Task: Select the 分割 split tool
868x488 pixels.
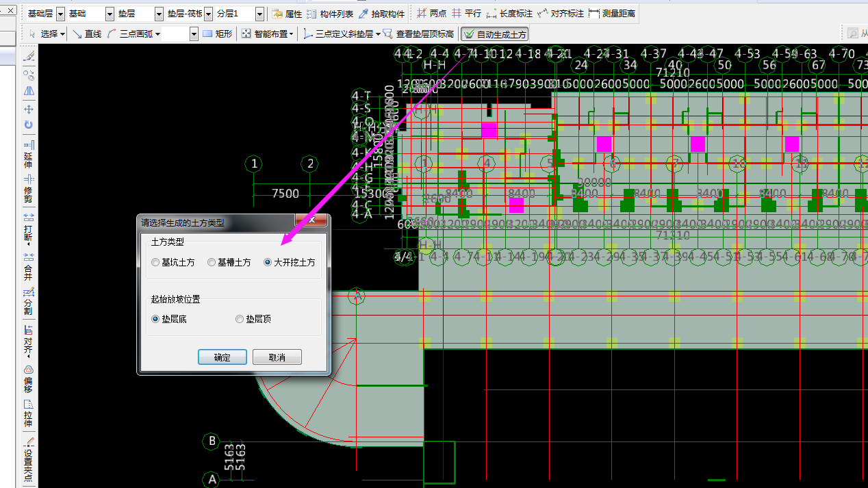Action: (x=29, y=302)
